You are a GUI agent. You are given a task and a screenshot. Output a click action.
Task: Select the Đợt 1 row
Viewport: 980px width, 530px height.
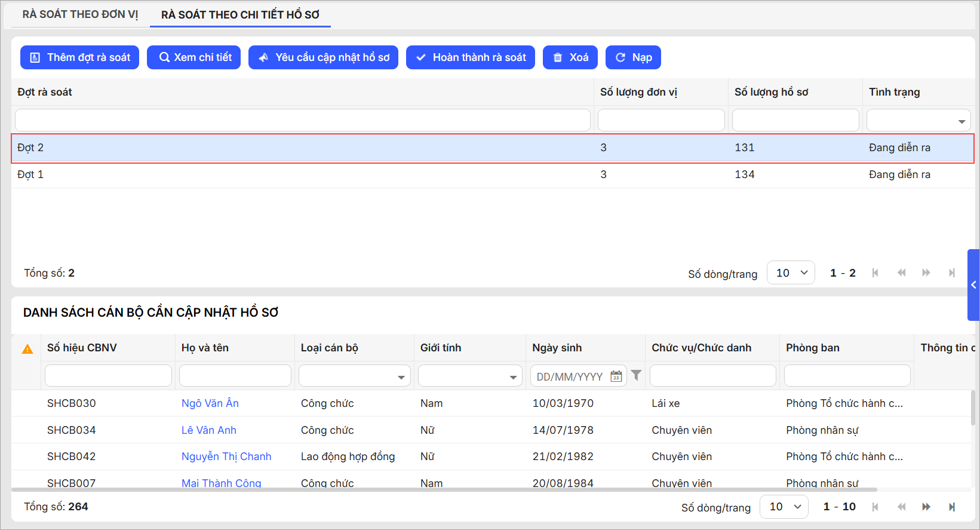pos(299,174)
